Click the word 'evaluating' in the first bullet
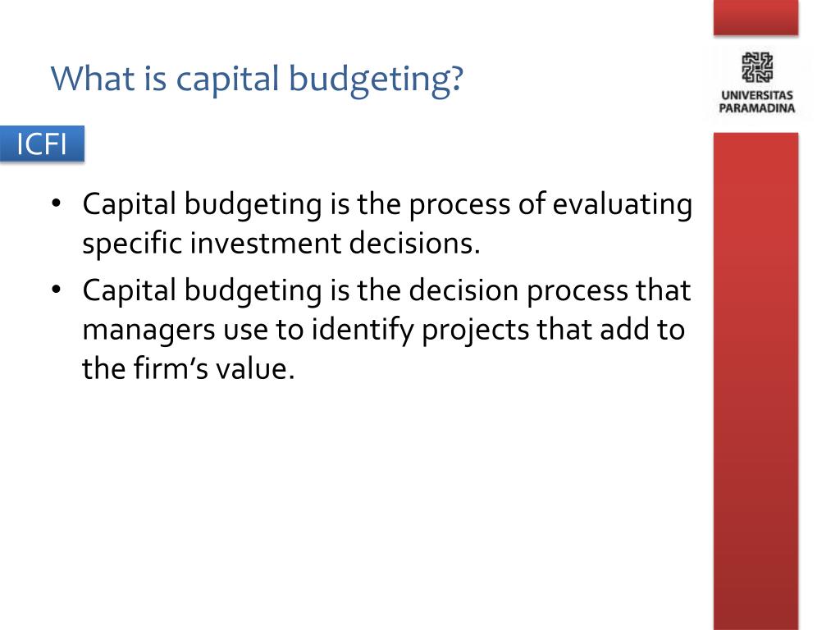Image resolution: width=840 pixels, height=630 pixels. tap(623, 205)
